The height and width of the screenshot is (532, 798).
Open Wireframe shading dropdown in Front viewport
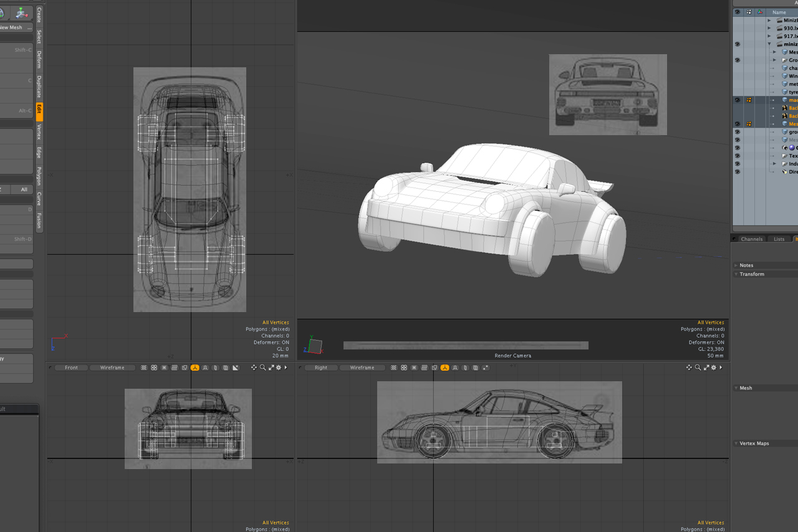[112, 368]
